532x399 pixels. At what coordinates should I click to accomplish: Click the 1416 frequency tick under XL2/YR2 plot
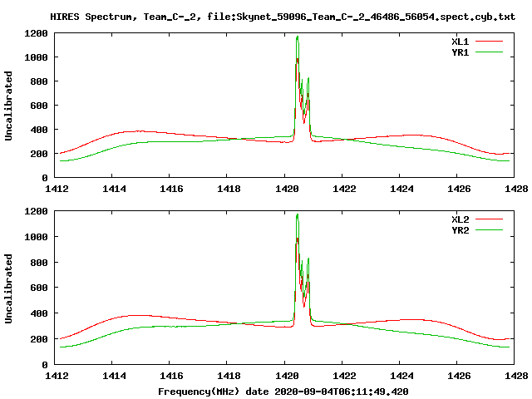click(x=171, y=376)
